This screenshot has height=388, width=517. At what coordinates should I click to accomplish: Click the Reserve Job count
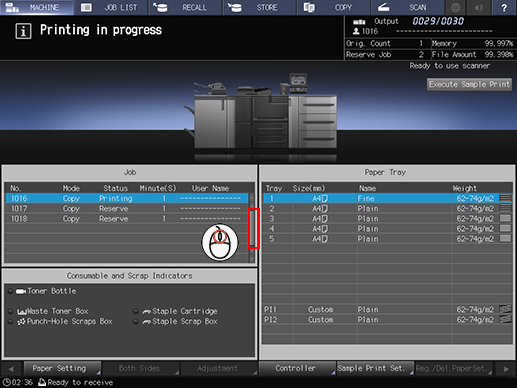pyautogui.click(x=421, y=55)
